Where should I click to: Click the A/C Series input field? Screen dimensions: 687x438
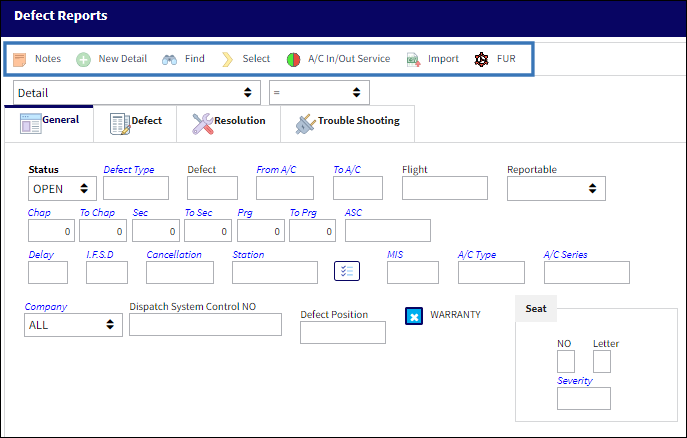click(587, 272)
